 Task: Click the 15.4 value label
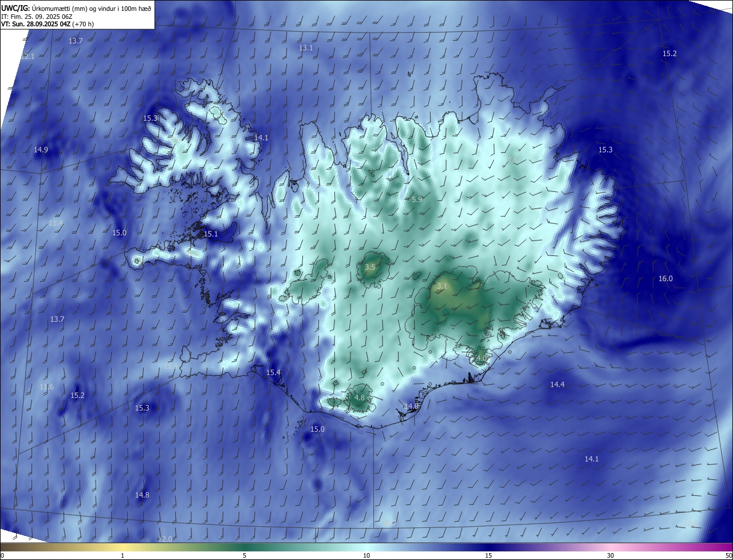[x=274, y=373]
